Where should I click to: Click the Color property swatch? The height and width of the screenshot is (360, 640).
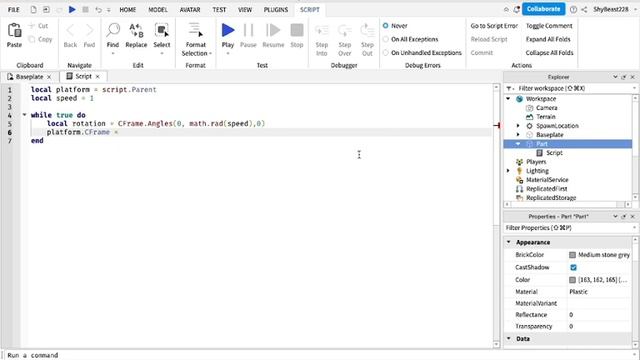coord(572,280)
